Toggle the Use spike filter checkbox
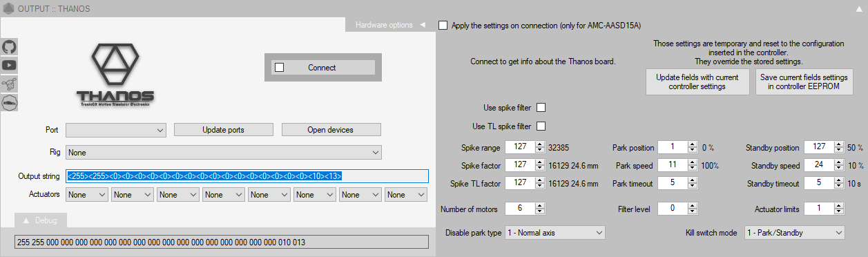 [541, 108]
